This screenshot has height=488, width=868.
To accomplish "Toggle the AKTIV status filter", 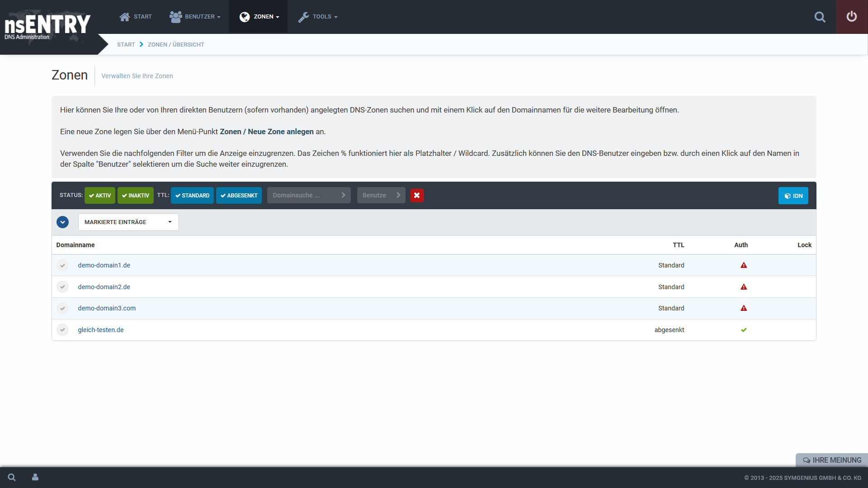I will [x=100, y=195].
